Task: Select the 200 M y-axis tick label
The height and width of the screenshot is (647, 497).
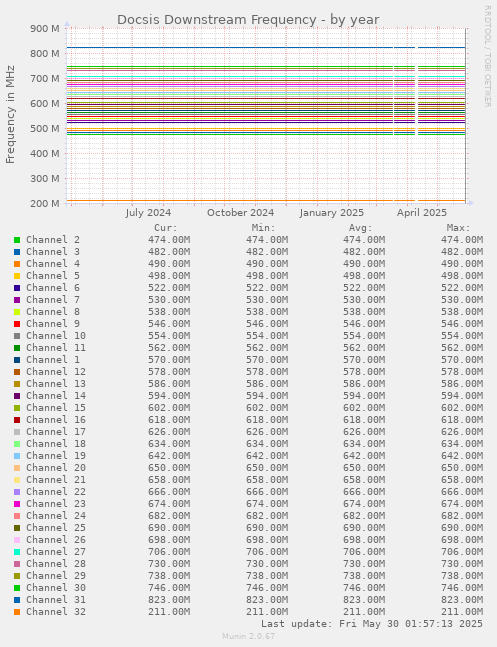Action: coord(45,203)
